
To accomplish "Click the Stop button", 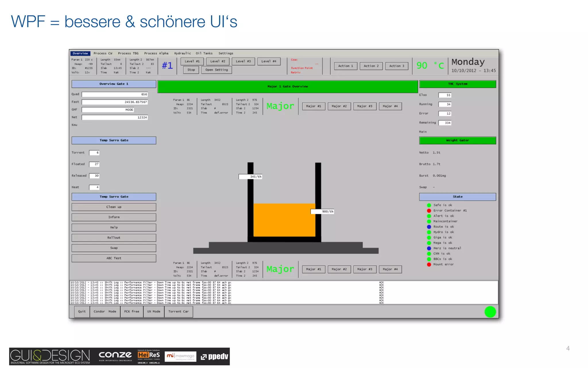I will tap(191, 70).
